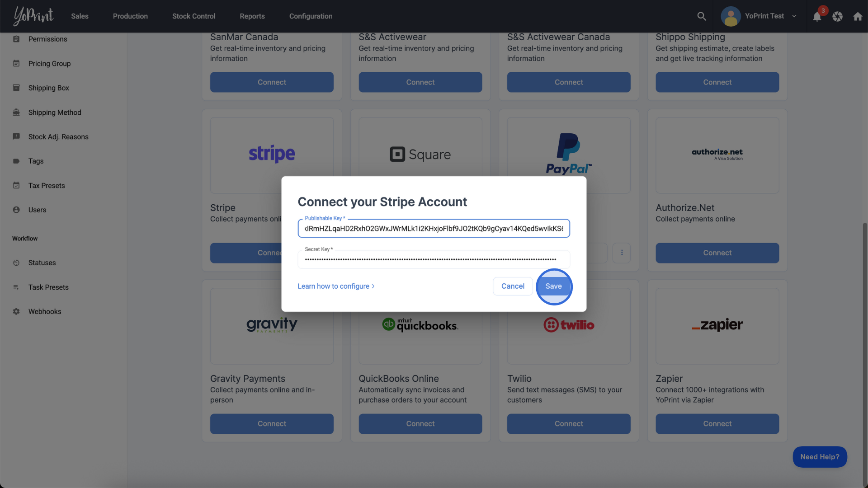Select Statuses in sidebar
868x488 pixels.
click(x=42, y=263)
